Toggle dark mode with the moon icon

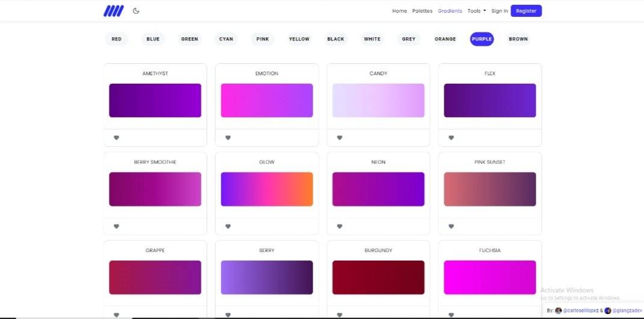tap(136, 11)
